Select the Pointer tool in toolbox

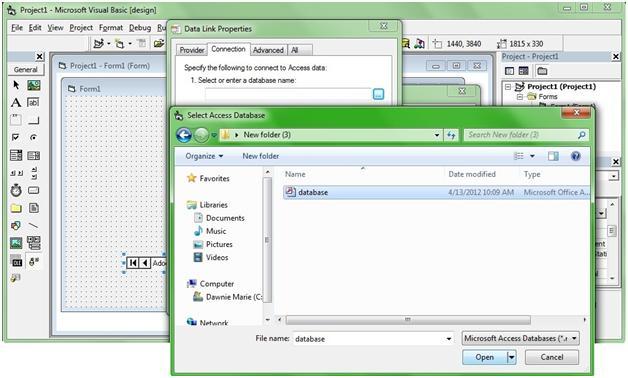(x=16, y=85)
